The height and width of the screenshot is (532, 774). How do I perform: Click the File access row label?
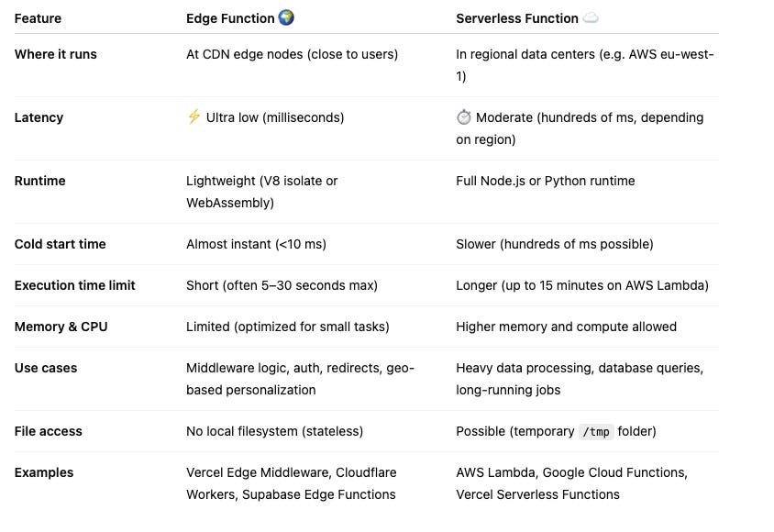[x=48, y=431]
